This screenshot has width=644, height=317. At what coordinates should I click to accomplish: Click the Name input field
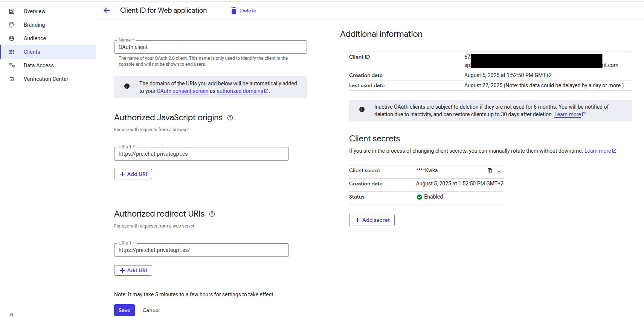(x=210, y=47)
